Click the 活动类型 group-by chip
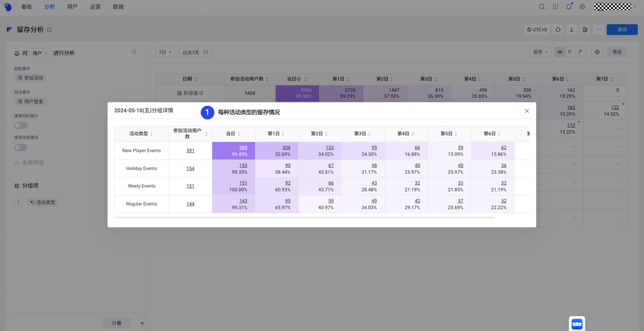The image size is (644, 331). tap(42, 202)
